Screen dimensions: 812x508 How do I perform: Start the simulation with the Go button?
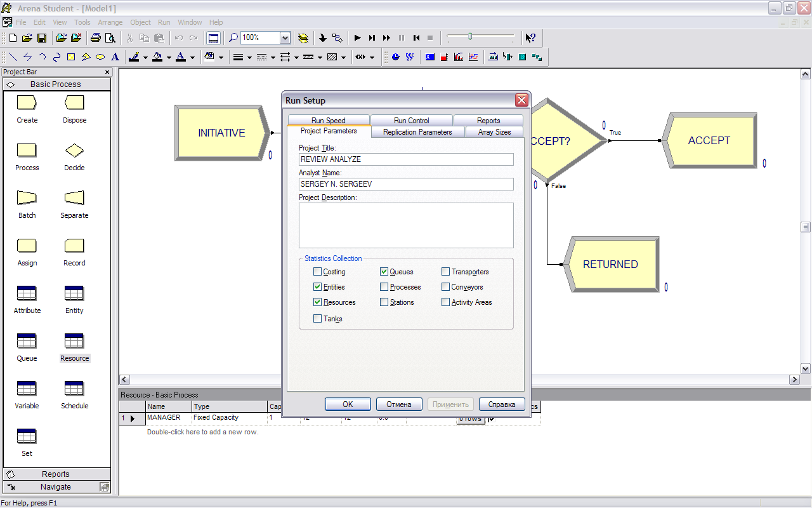[x=357, y=38]
